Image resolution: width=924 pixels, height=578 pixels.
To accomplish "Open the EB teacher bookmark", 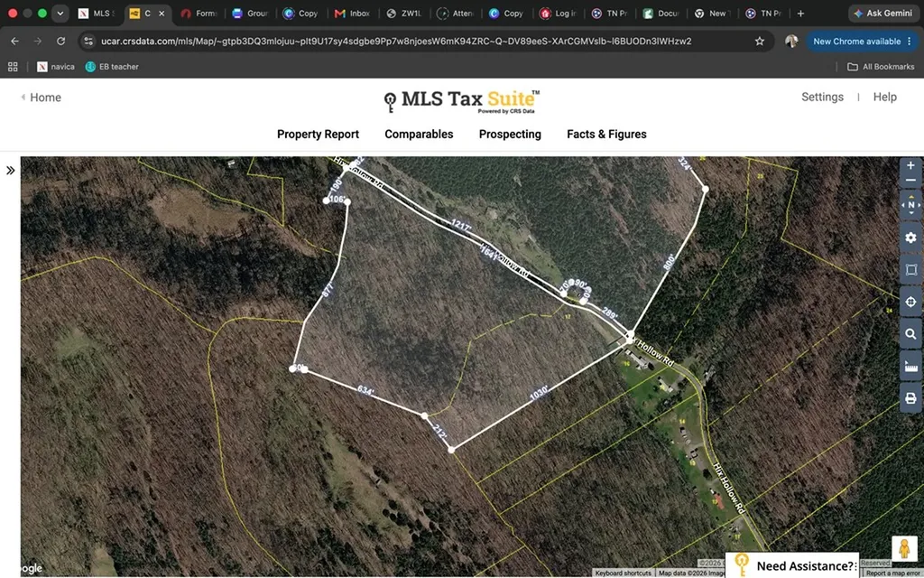I will point(112,67).
